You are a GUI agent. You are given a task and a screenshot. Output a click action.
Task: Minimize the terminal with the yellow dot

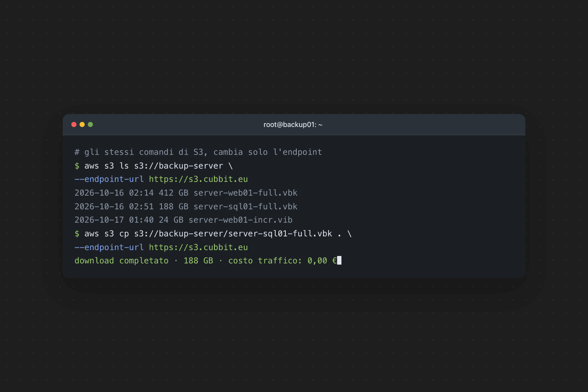tap(82, 125)
